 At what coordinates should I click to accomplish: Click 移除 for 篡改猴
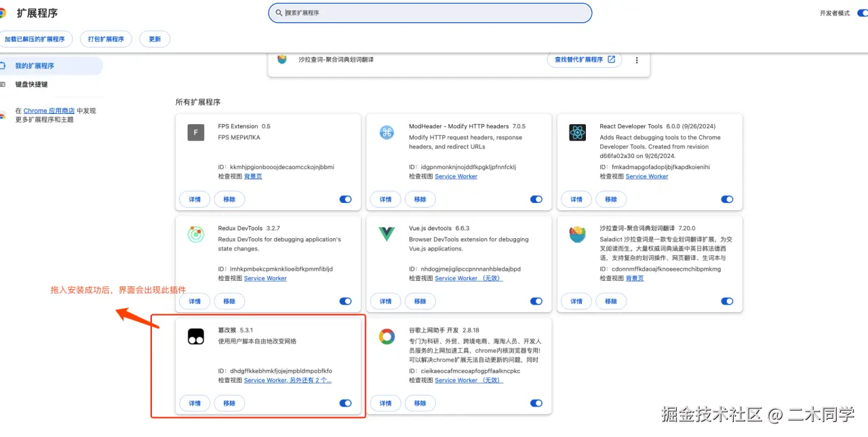pos(229,403)
